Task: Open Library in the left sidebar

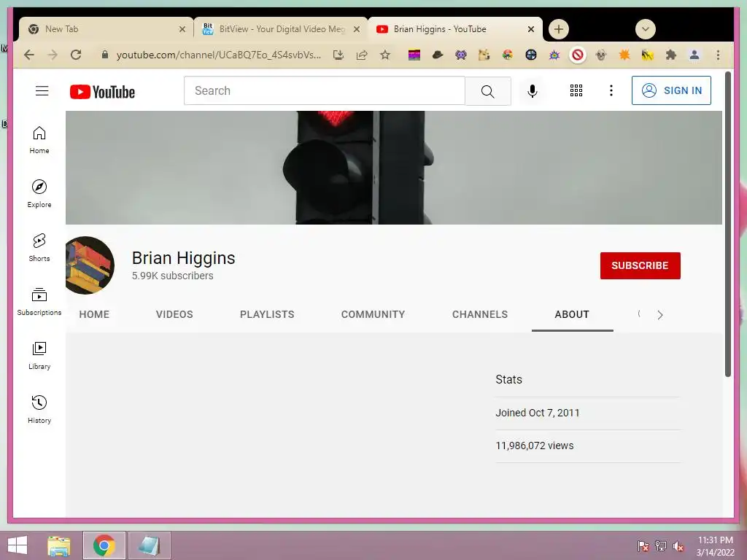Action: pyautogui.click(x=39, y=356)
